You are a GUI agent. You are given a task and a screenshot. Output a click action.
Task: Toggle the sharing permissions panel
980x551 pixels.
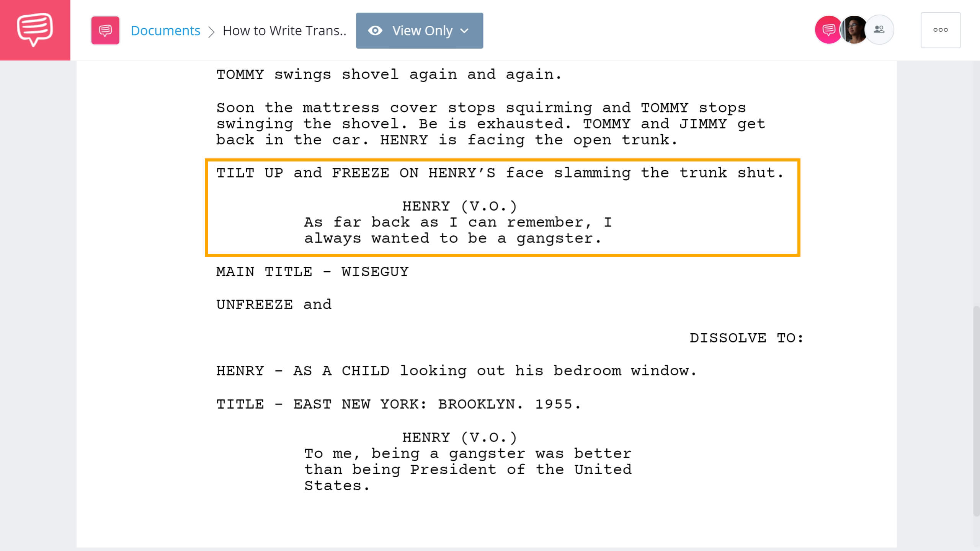click(880, 29)
